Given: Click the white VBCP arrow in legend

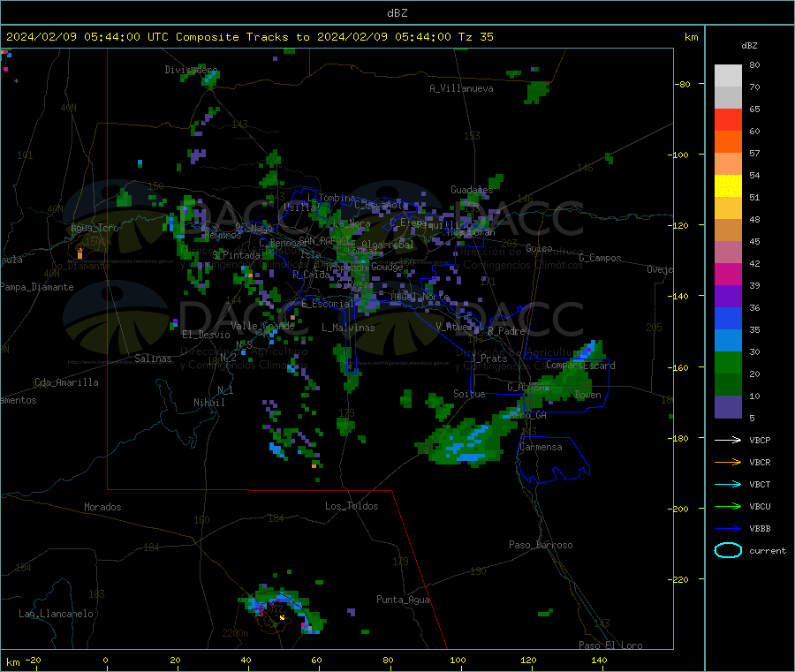Looking at the screenshot, I should [728, 440].
